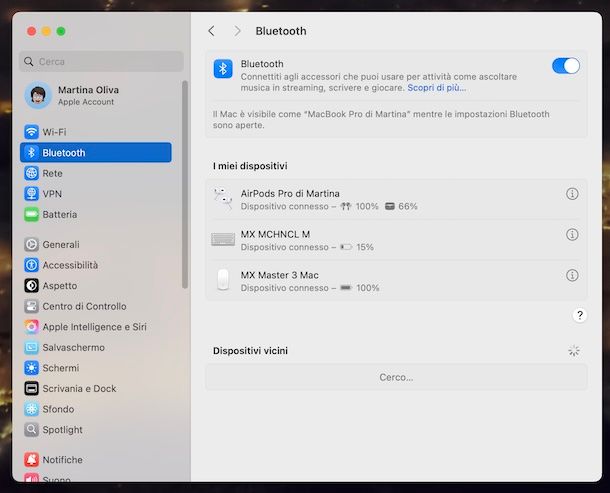Open the Scopri di più link
Screen dimensions: 610x493
(436, 88)
